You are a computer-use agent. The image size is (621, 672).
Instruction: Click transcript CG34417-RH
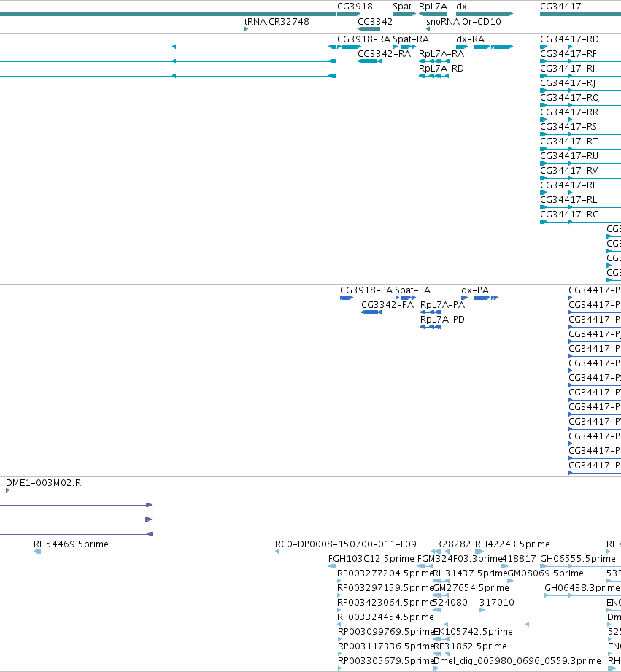pyautogui.click(x=570, y=185)
